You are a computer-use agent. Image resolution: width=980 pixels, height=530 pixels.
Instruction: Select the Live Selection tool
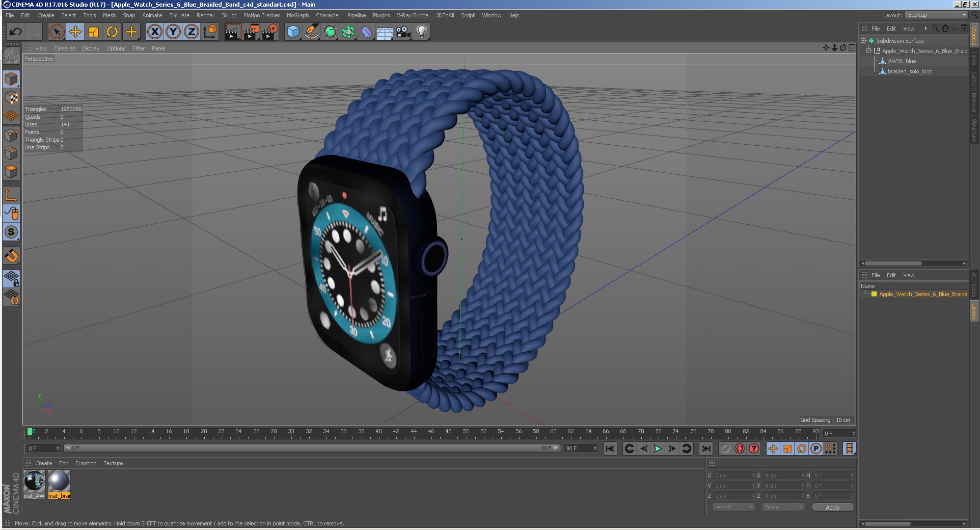pyautogui.click(x=57, y=32)
